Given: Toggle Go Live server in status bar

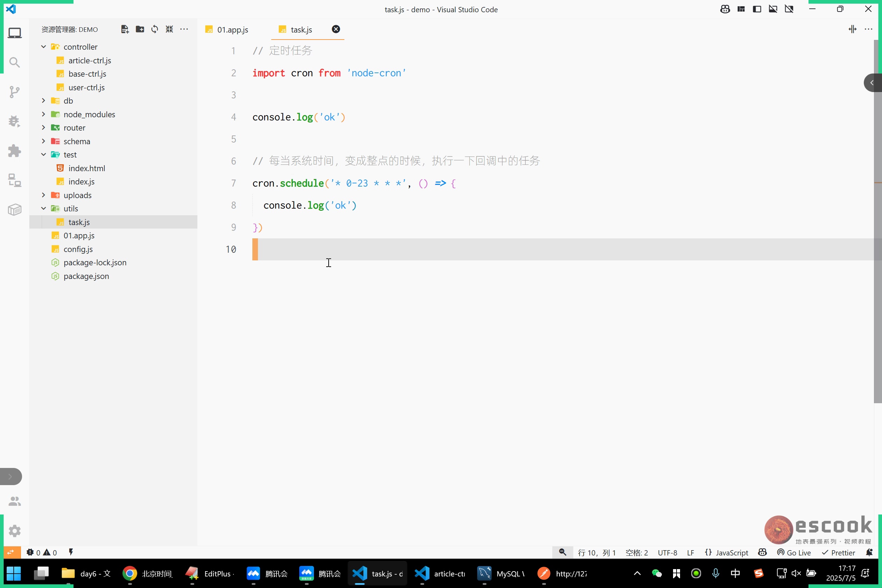Looking at the screenshot, I should click(x=794, y=552).
